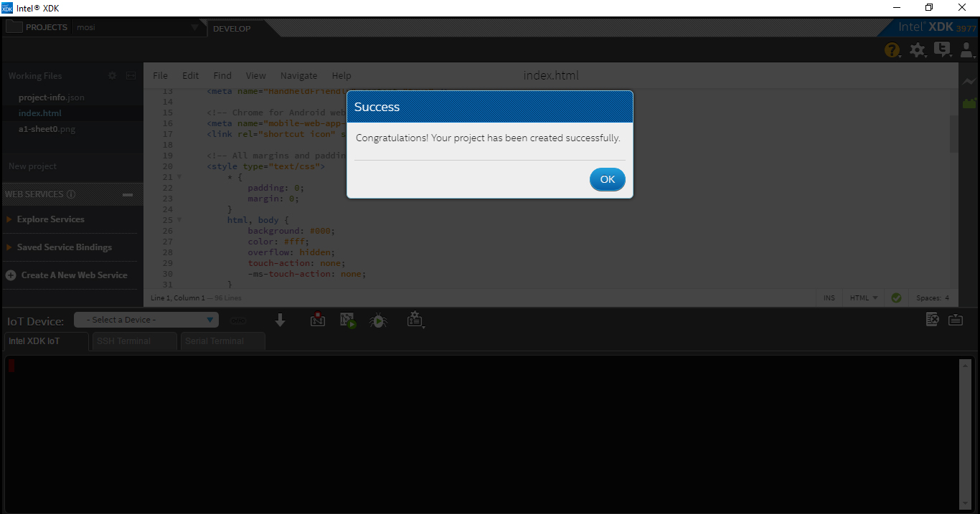Open the HTML language mode dropdown
Screen dimensions: 980x514
[x=864, y=298]
